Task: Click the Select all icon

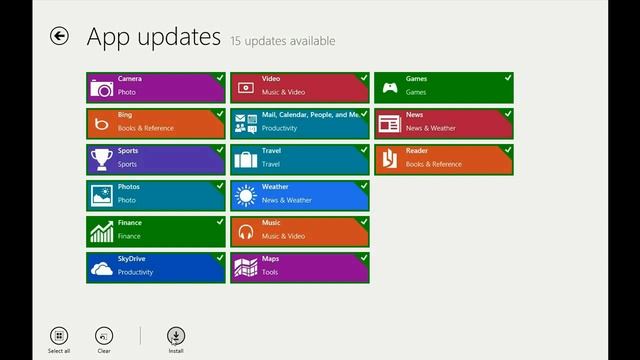Action: 59,336
